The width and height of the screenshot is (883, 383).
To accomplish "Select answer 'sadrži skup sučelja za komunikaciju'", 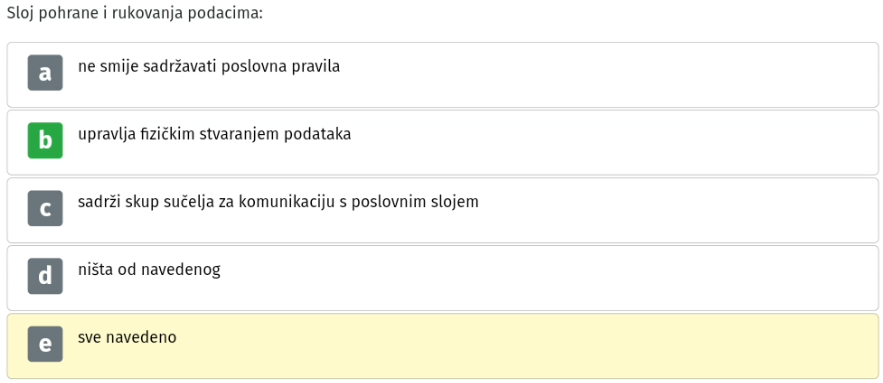I will 278,202.
